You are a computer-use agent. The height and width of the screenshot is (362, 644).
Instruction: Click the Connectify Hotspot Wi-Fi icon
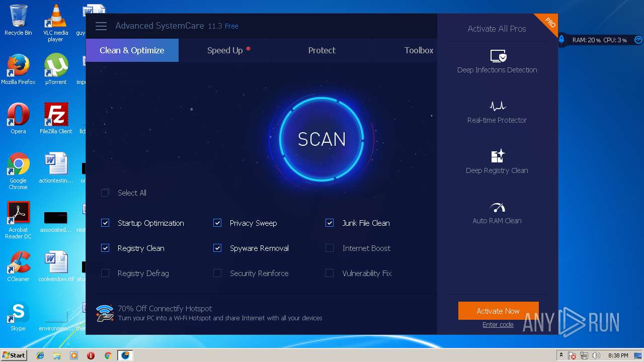click(105, 313)
